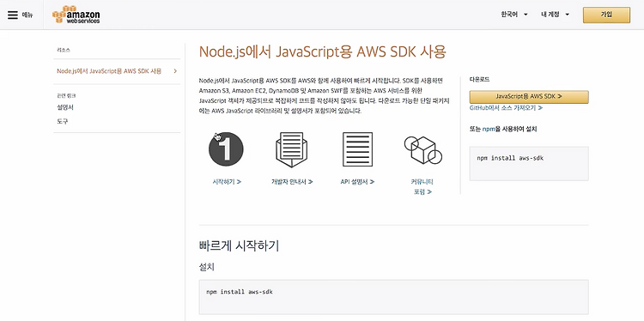Screen dimensions: 644x321
Task: Click the 빠르게 시작하기 heading
Action: click(x=239, y=245)
